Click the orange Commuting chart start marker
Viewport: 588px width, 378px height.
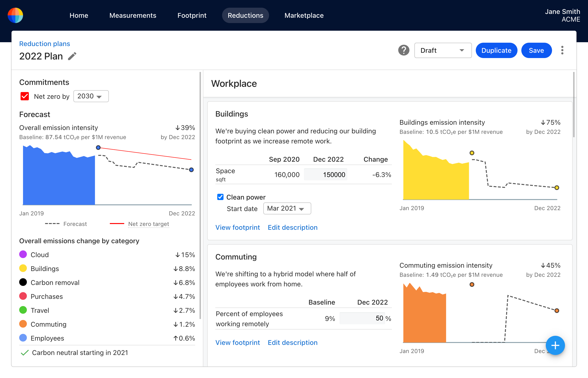[x=472, y=284]
